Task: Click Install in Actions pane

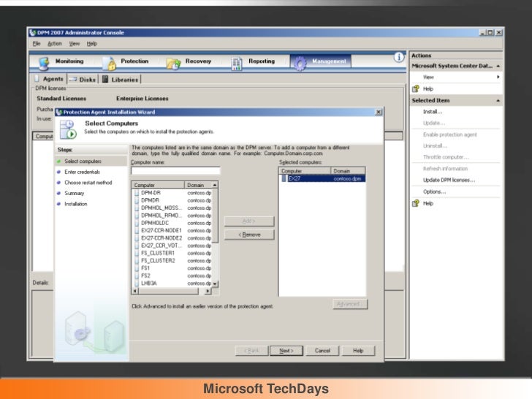Action: [x=433, y=112]
